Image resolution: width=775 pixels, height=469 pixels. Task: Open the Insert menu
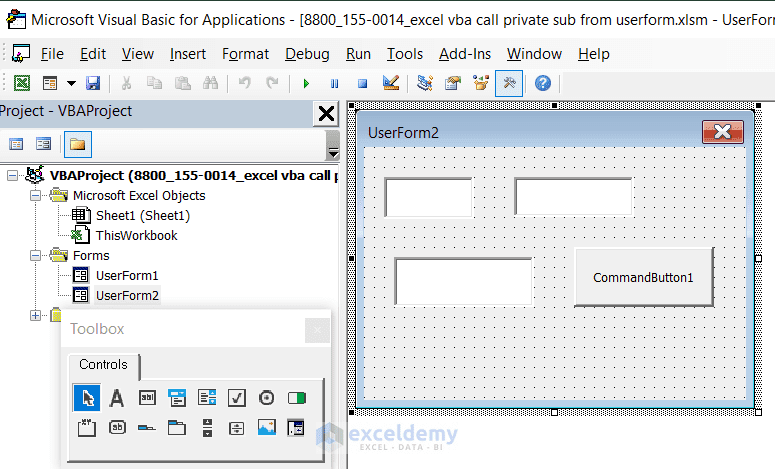point(188,54)
